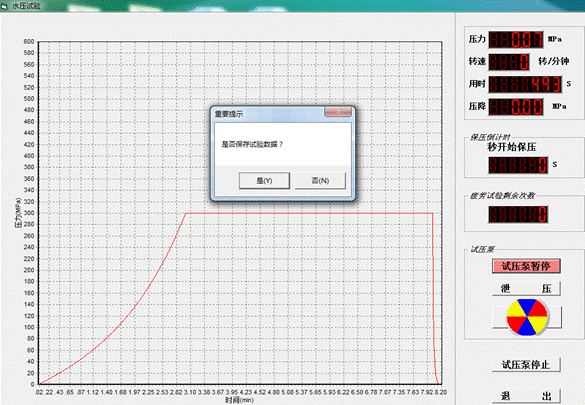Select the 压力 pressure LED display
Image resolution: width=585 pixels, height=405 pixels.
coord(516,39)
